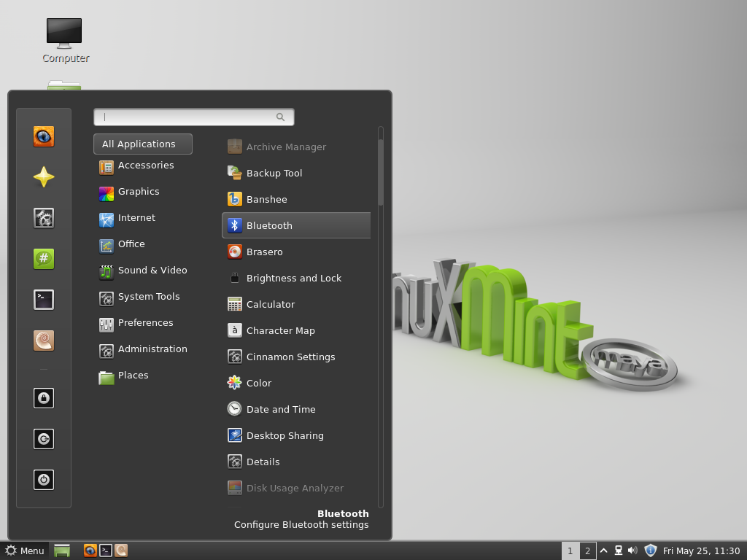Open Terminal from the panel launcher
The image size is (747, 560).
[x=106, y=551]
